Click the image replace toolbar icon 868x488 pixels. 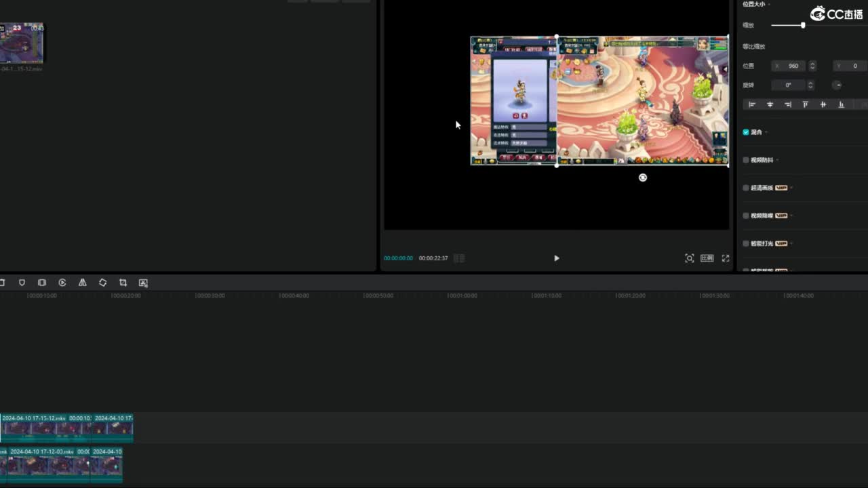[x=143, y=283]
